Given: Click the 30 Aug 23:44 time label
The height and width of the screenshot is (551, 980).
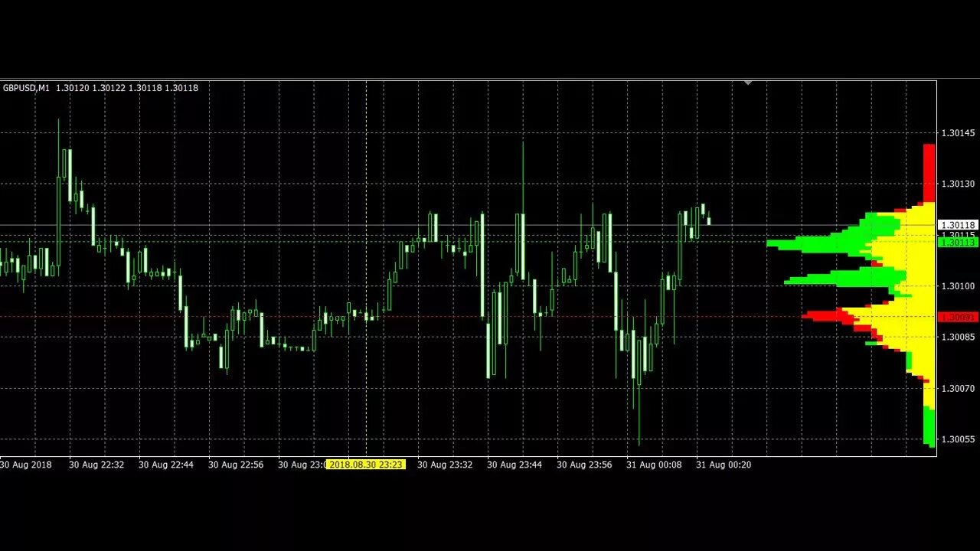Looking at the screenshot, I should [x=514, y=465].
